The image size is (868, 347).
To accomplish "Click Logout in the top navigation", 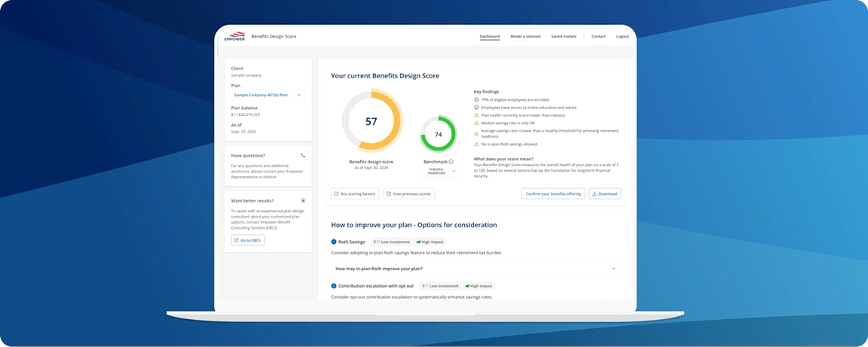I will [622, 36].
